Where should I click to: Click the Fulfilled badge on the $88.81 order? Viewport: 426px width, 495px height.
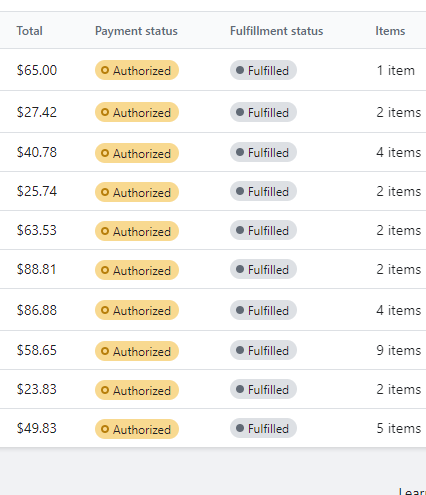[263, 269]
